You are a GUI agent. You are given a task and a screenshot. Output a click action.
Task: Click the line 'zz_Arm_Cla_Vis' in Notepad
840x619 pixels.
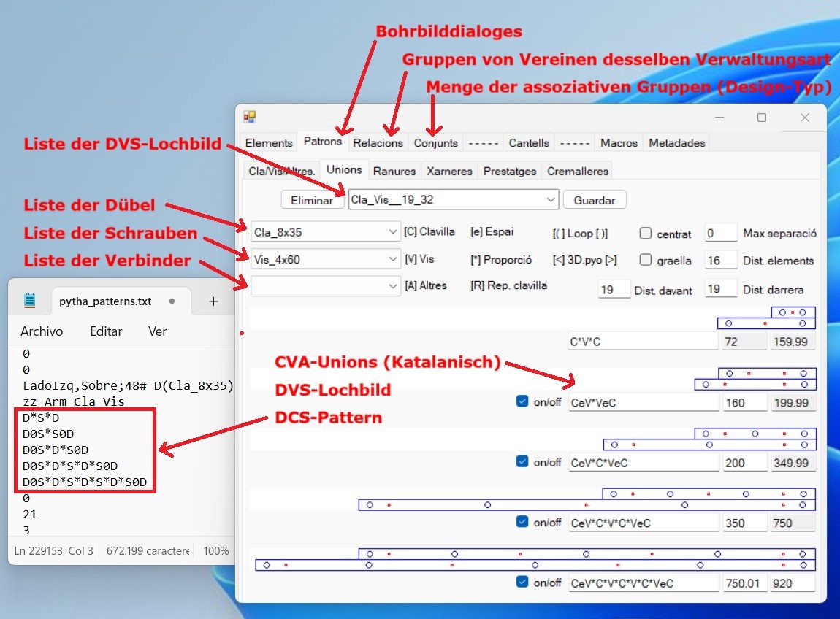click(73, 401)
